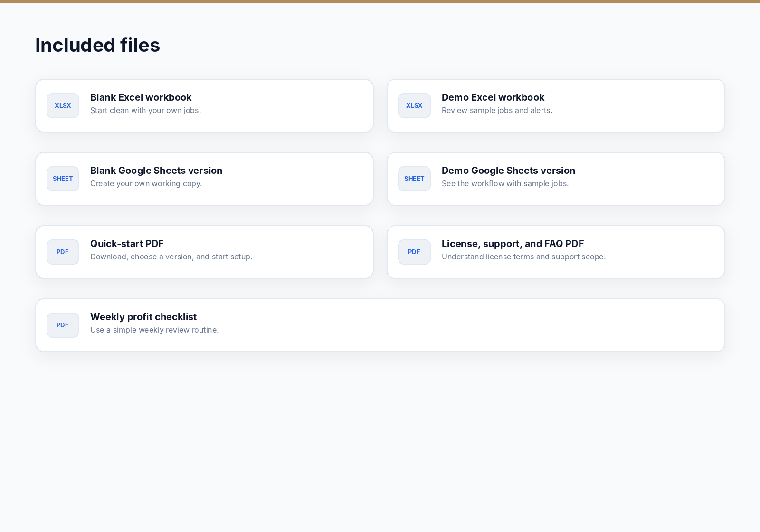The image size is (760, 532).
Task: Select the 'Blank Excel workbook' title
Action: (x=141, y=97)
